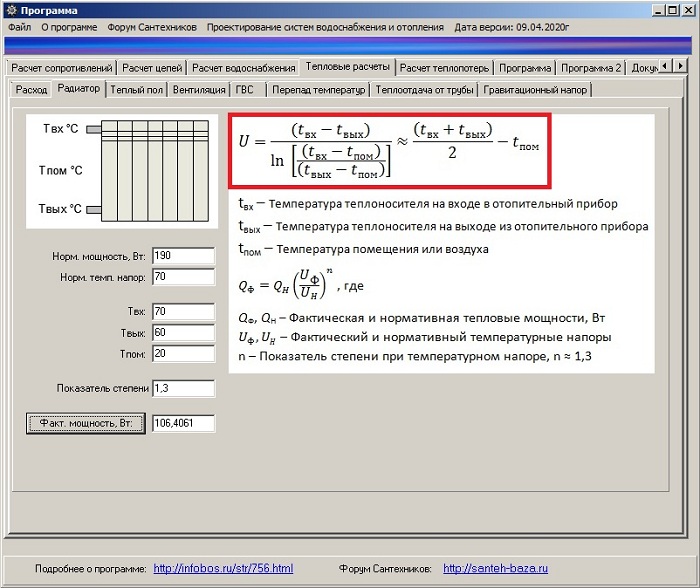The image size is (700, 588).
Task: Open the О программе menu
Action: [69, 27]
